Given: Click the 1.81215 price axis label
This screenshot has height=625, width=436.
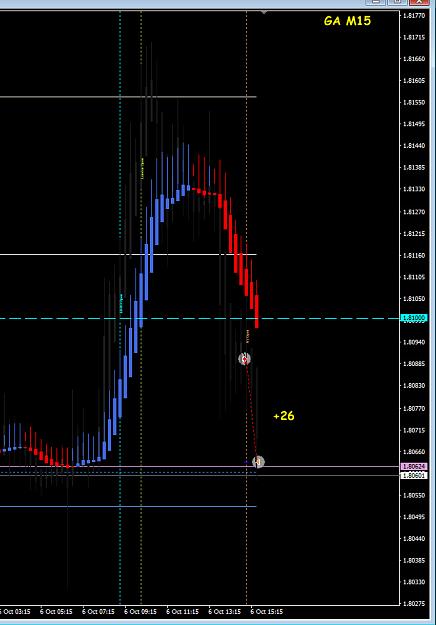Looking at the screenshot, I should coord(414,234).
